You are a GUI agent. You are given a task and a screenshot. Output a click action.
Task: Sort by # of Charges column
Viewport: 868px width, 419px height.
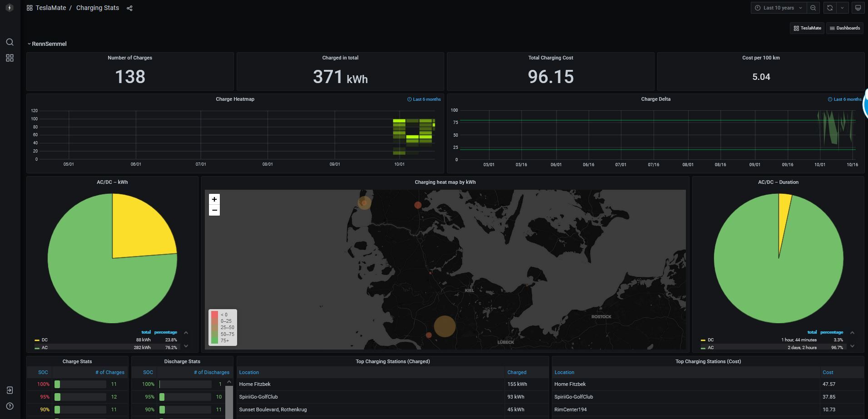tap(110, 372)
